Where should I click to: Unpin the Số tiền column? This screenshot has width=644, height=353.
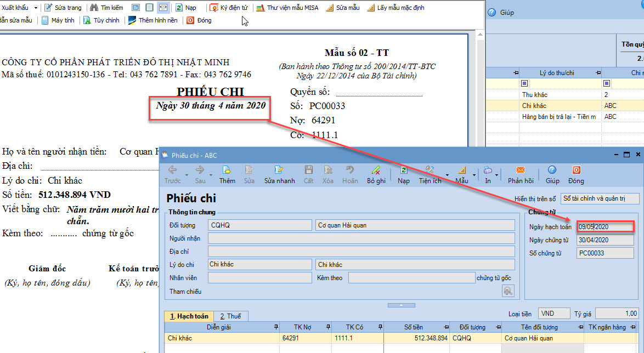[x=447, y=327]
